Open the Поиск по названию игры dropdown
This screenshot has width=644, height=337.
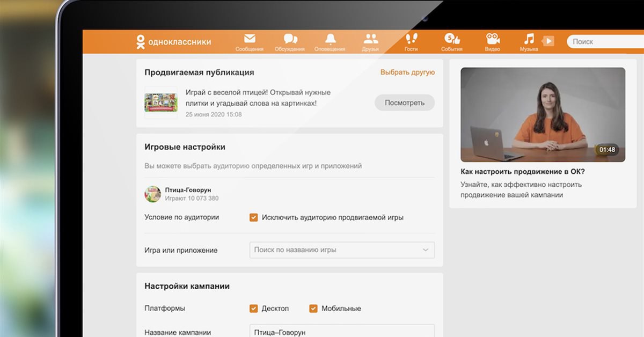[342, 250]
